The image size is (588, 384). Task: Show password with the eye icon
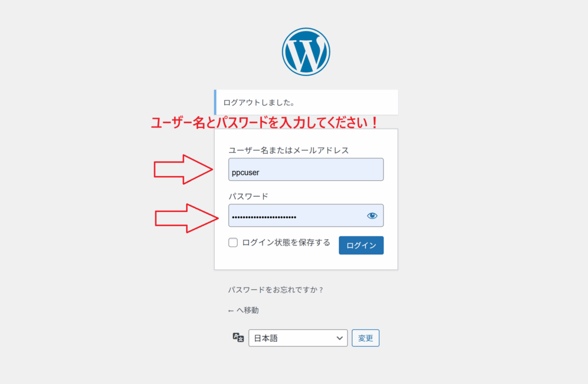tap(372, 216)
